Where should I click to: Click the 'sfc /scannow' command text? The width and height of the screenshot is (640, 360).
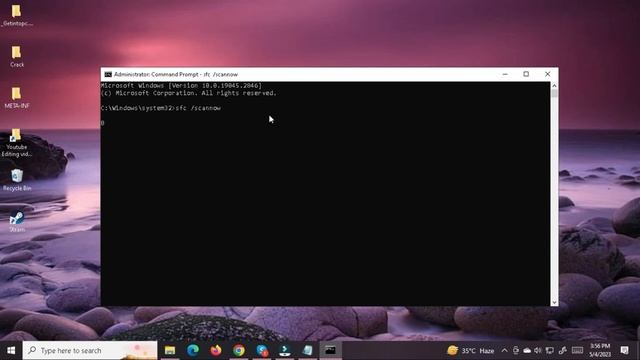pos(198,108)
